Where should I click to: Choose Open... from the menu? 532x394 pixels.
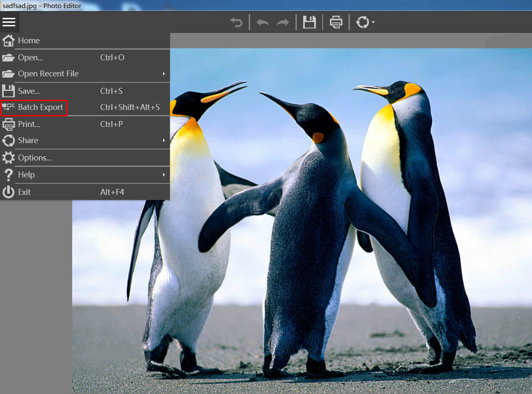pos(85,57)
